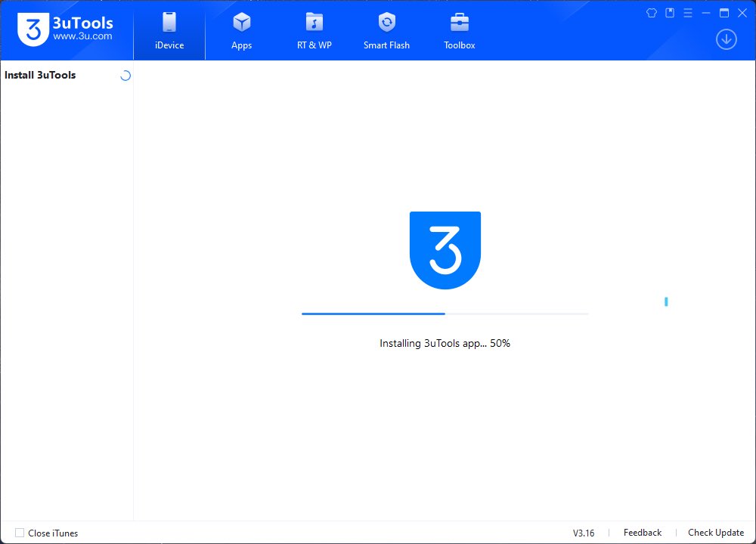Toggle Close iTunes off after enabling

click(19, 533)
